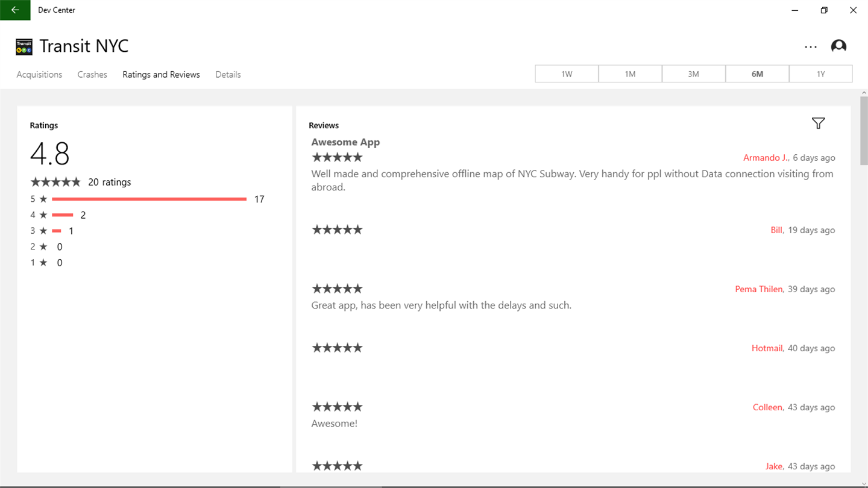This screenshot has height=488, width=868.
Task: Set time range to 1W
Action: [x=567, y=74]
